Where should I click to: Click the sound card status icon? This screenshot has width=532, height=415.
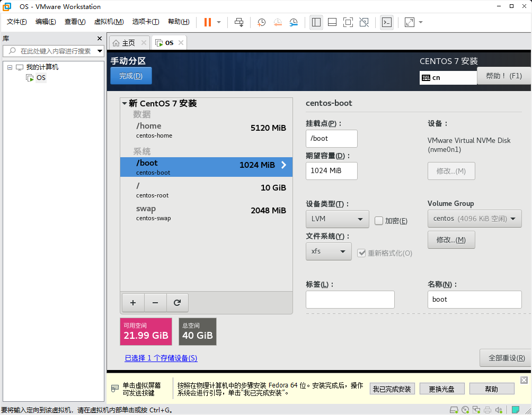499,410
